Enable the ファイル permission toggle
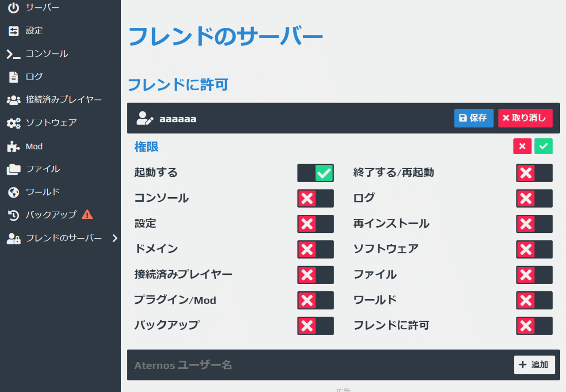Image resolution: width=566 pixels, height=392 pixels. coord(534,274)
